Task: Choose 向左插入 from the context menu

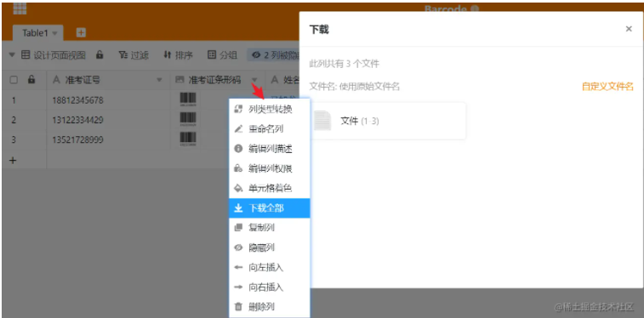Action: 270,268
